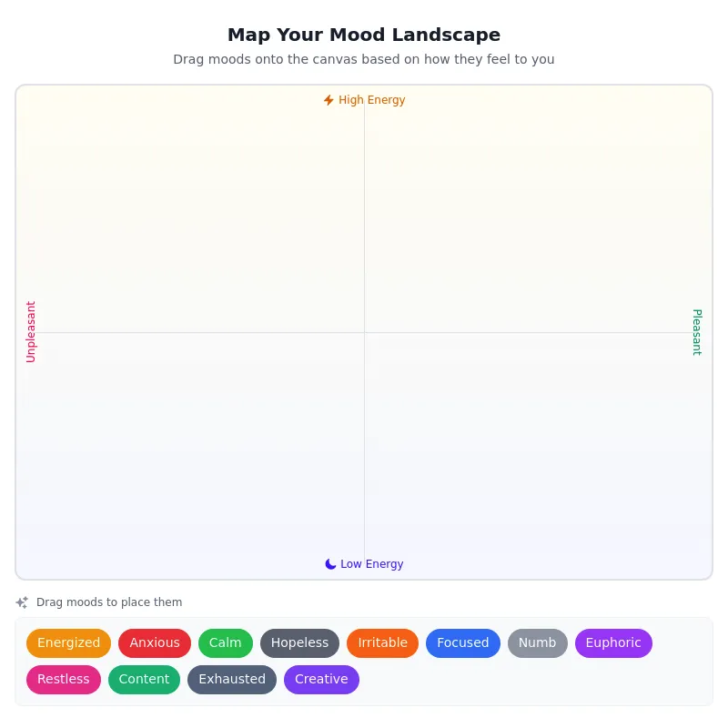The image size is (728, 728).
Task: Click the upper-left quadrant of the canvas
Action: 191,209
